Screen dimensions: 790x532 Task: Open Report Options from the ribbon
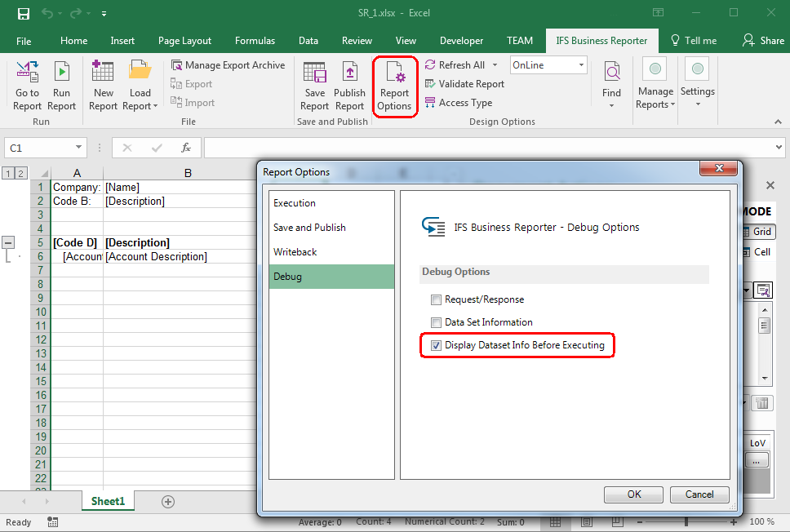(394, 86)
